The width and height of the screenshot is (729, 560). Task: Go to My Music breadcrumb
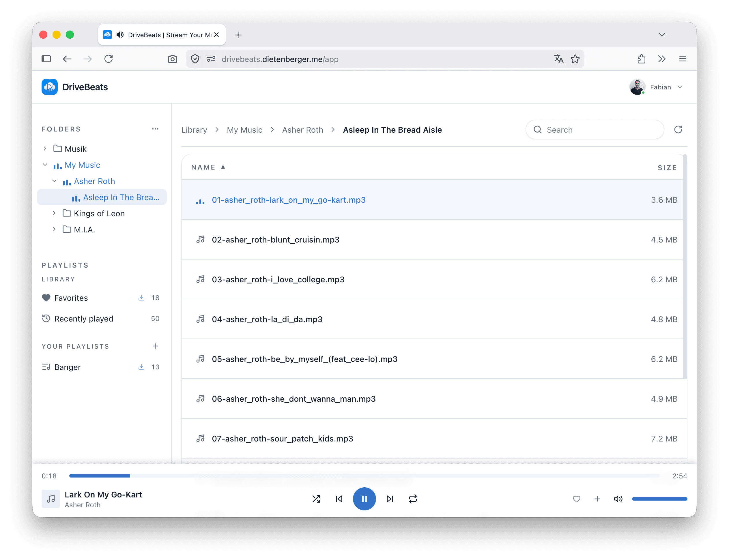pyautogui.click(x=244, y=130)
